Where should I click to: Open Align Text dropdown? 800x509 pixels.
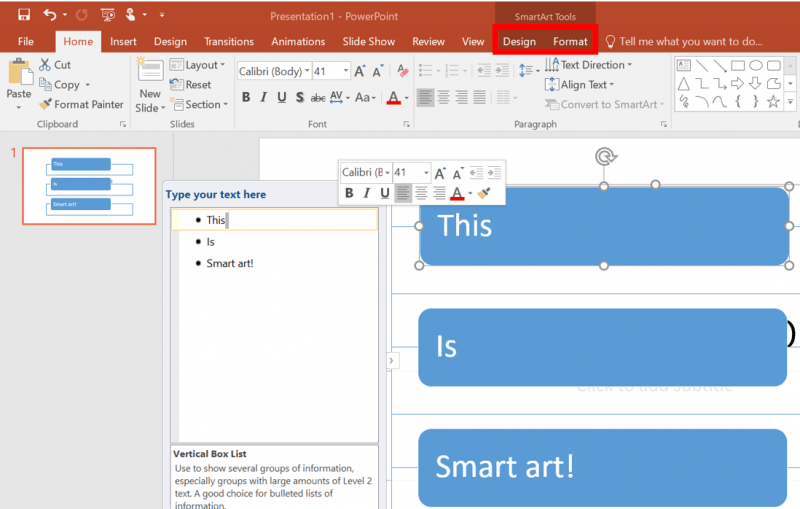[x=580, y=84]
